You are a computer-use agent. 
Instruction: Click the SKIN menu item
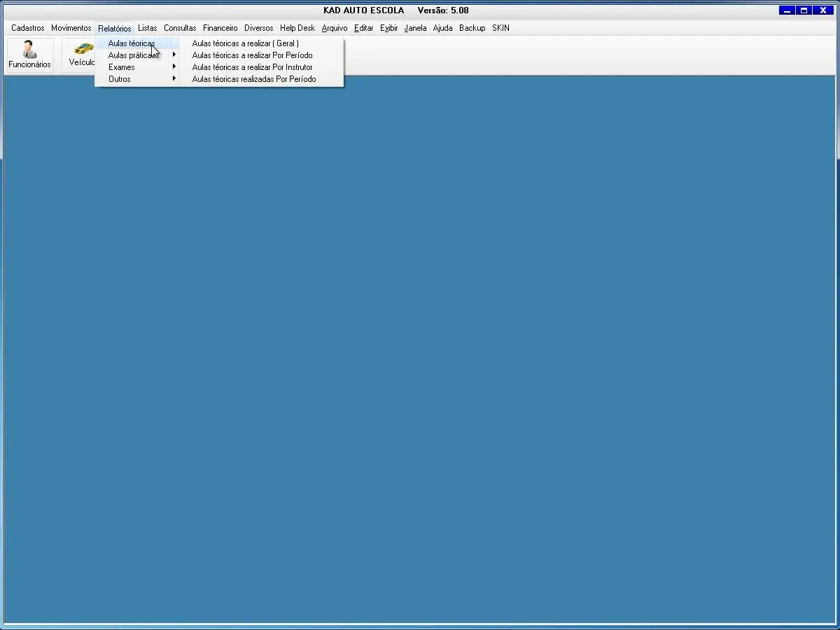pyautogui.click(x=500, y=28)
